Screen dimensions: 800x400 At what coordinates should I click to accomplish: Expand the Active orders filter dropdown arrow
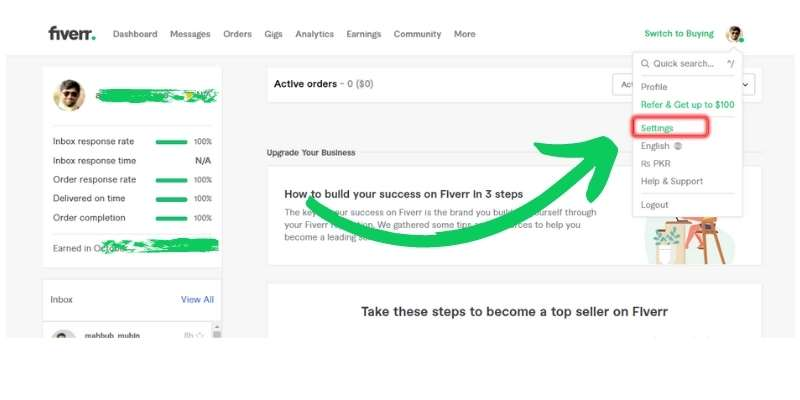[745, 85]
